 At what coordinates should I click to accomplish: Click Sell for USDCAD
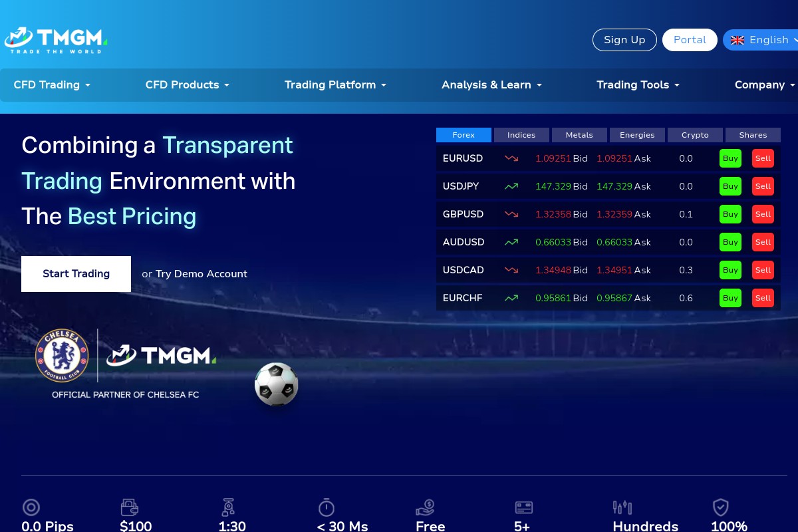point(763,270)
